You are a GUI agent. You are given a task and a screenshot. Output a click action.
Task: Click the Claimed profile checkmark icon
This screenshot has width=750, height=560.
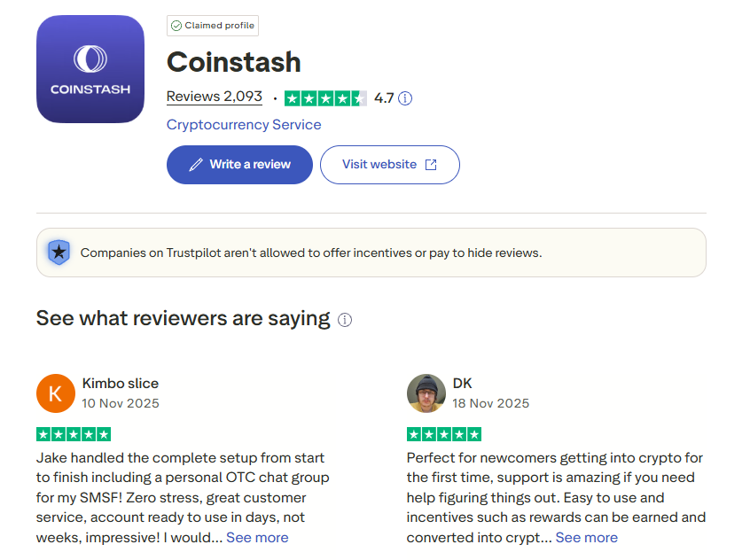(176, 26)
